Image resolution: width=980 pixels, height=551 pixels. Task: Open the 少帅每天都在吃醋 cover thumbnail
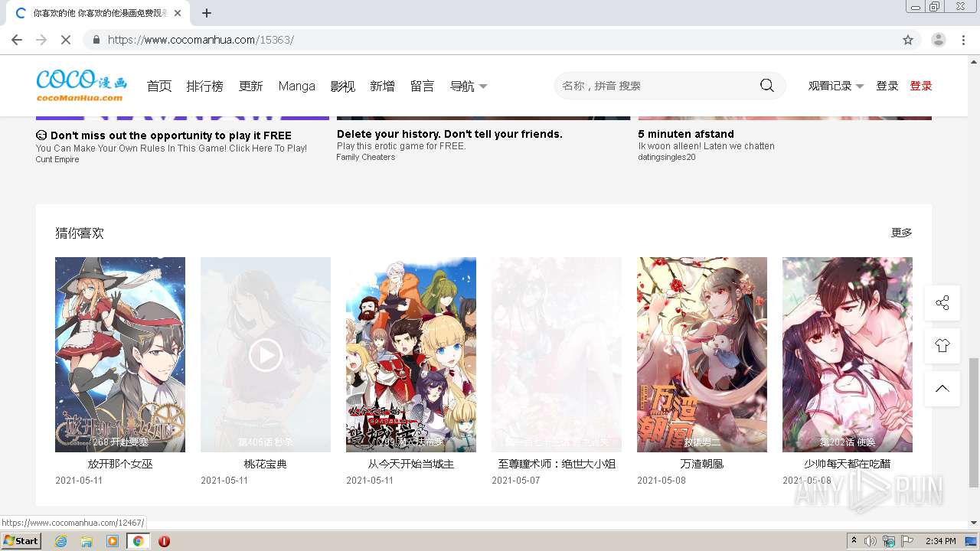[848, 354]
